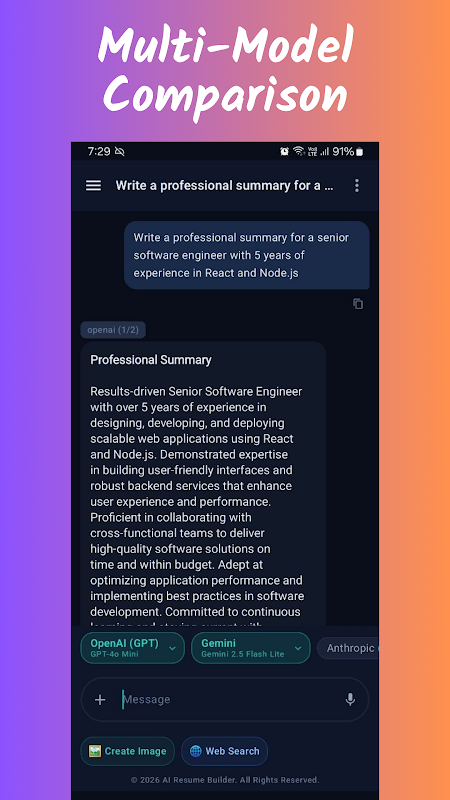Expand the Gemini 2.5 Flash Lite dropdown arrow
This screenshot has width=450, height=800.
pos(298,648)
